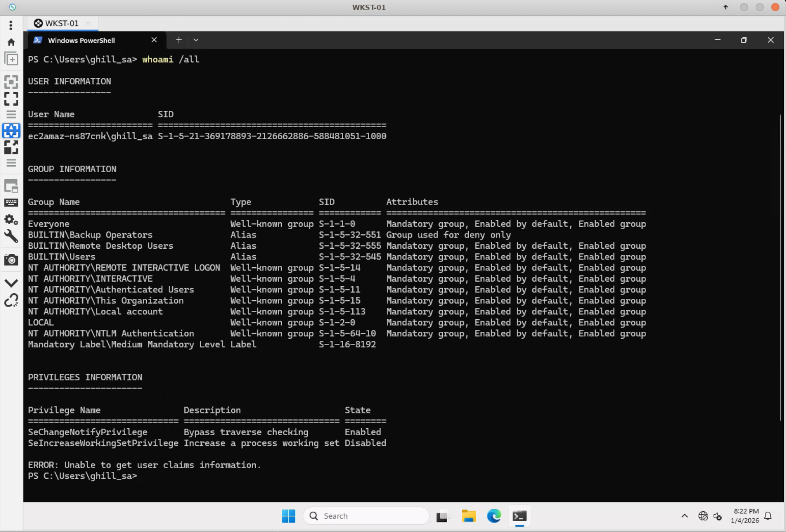Open settings via the gears icon
The height and width of the screenshot is (532, 786).
(x=11, y=220)
